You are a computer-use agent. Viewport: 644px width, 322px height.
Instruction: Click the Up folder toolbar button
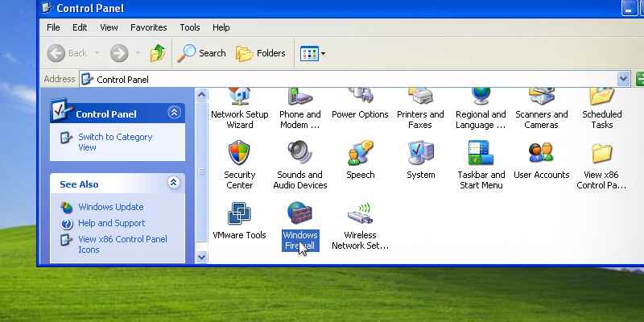click(x=158, y=53)
